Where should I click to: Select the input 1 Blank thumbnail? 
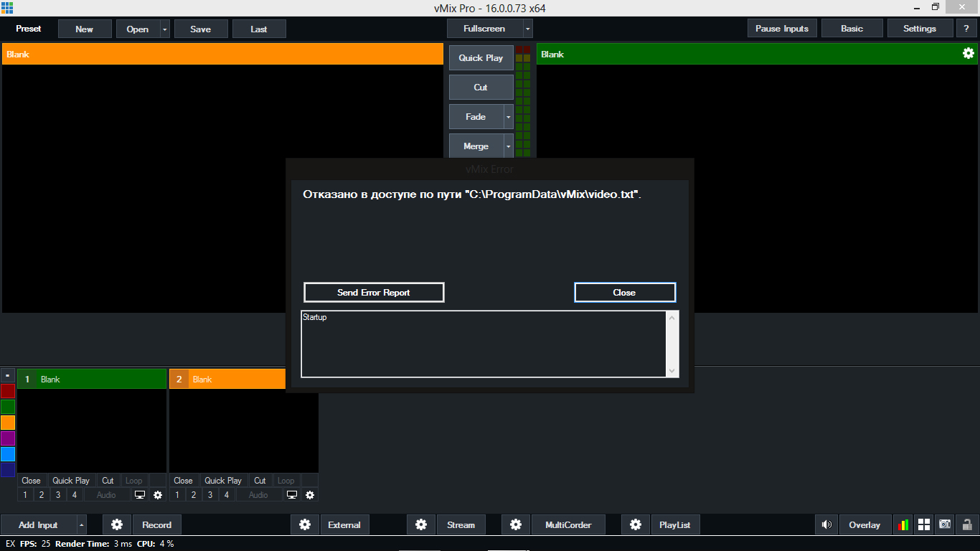click(x=92, y=430)
